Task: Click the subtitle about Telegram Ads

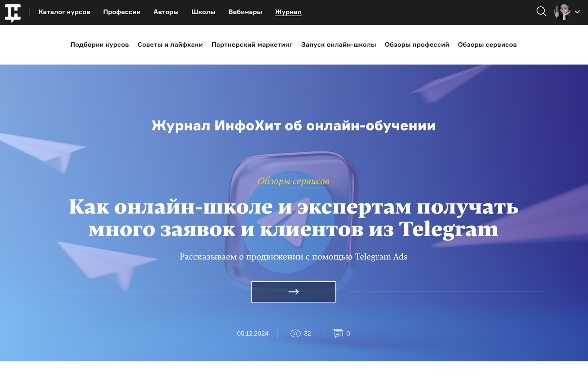Action: tap(293, 256)
